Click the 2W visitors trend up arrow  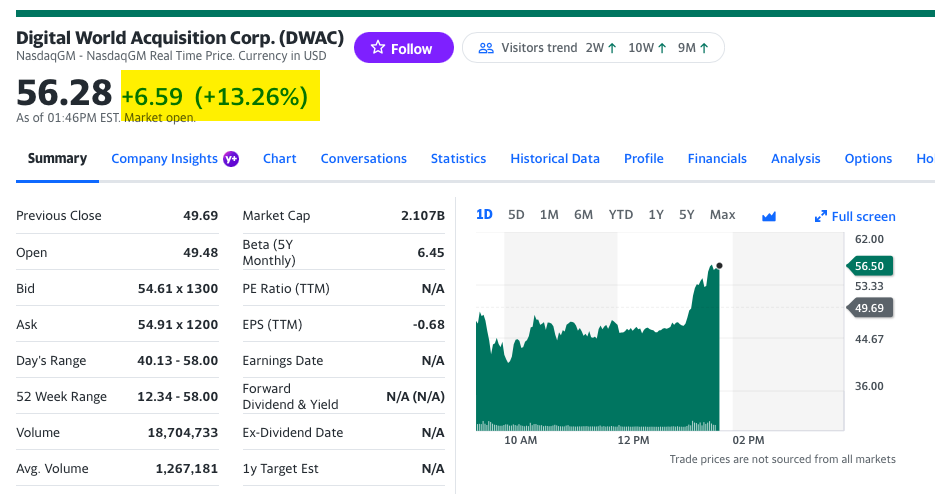pos(612,48)
